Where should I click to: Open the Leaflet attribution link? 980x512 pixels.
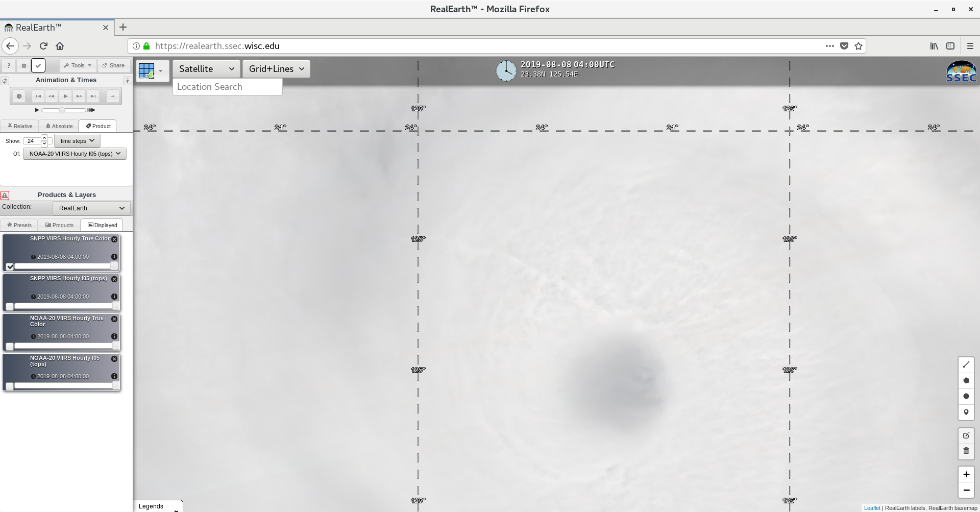point(872,508)
